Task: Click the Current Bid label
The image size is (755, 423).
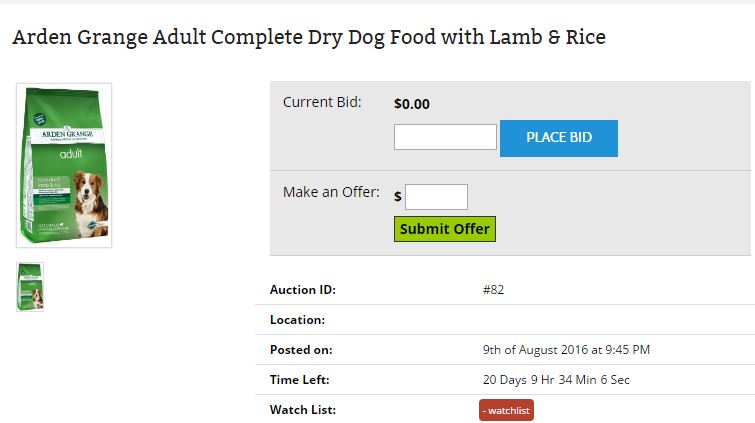Action: pos(322,102)
